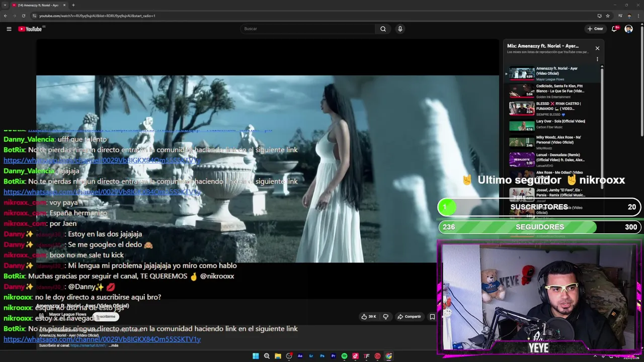Screen dimensions: 644x362
Task: Play Miky Woodz, Alex Rose Na' Personal
Action: [x=553, y=142]
